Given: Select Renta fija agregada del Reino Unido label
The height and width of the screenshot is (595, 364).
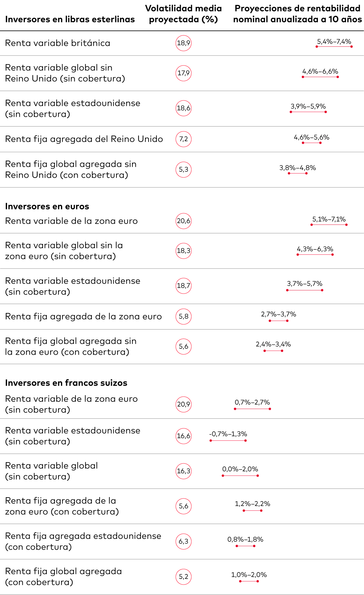Looking at the screenshot, I should tap(84, 139).
